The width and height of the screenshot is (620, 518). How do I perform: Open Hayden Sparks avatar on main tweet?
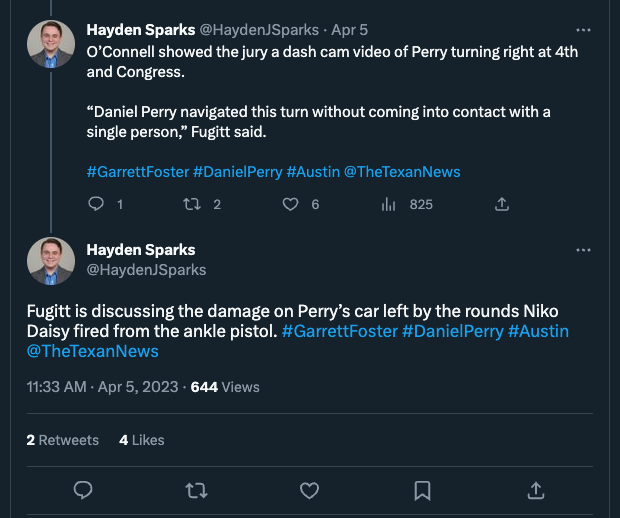tap(51, 259)
